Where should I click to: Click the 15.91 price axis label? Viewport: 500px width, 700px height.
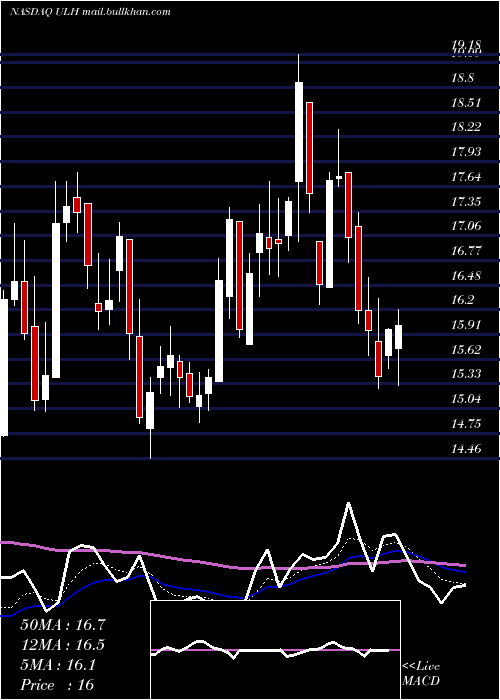pyautogui.click(x=466, y=325)
